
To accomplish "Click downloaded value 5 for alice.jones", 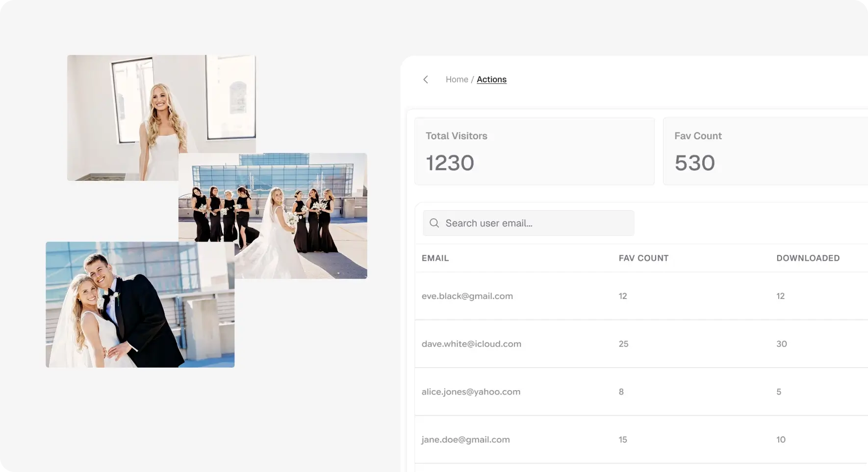I will 779,392.
